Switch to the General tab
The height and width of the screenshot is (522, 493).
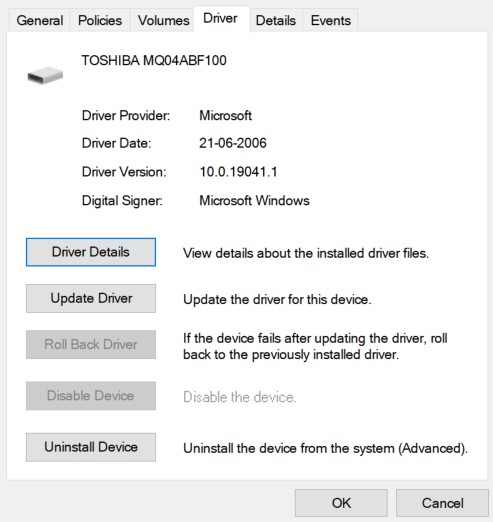(x=40, y=21)
